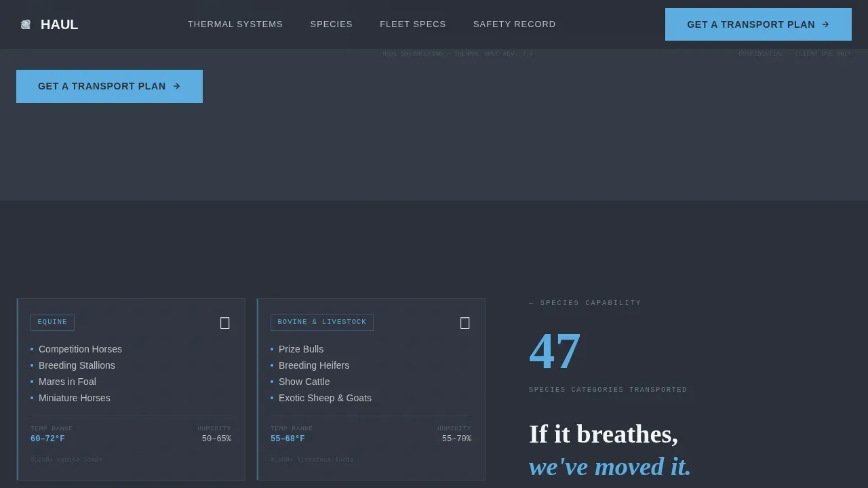
Task: Click the Species Capability section label
Action: point(585,303)
